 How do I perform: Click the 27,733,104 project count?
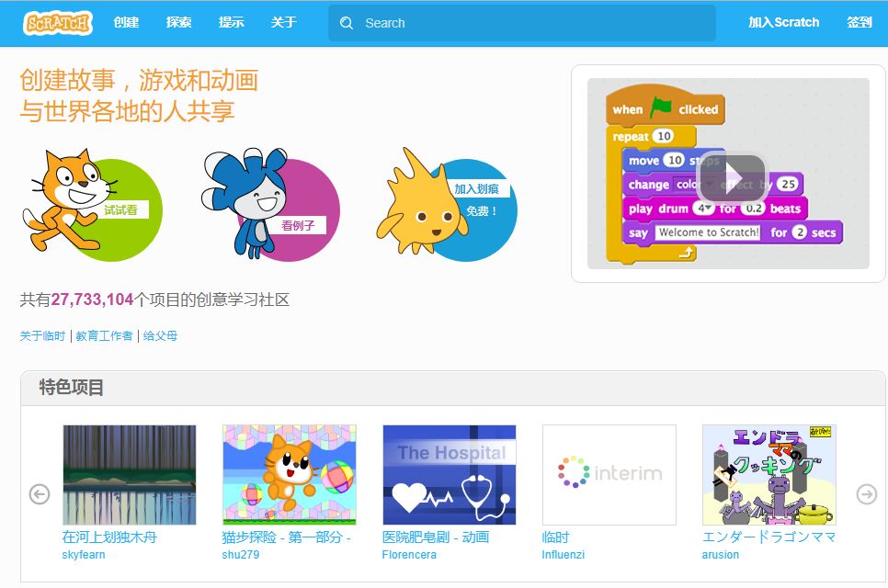(x=92, y=300)
